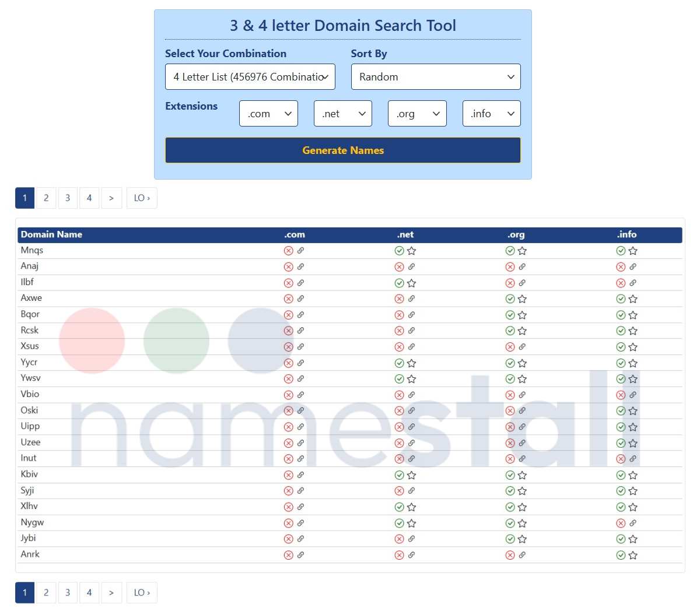Click the availability check for Uzee .info
This screenshot has height=607, width=700.
click(621, 443)
